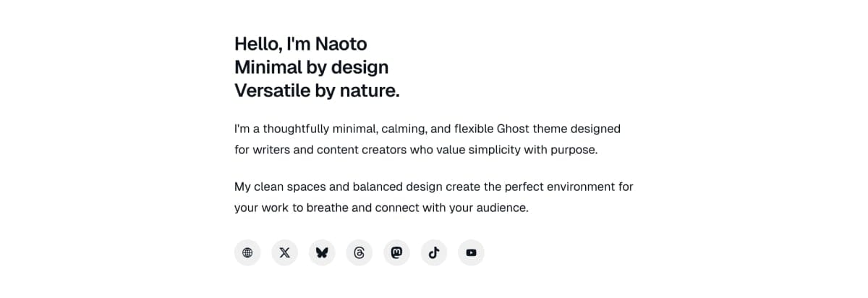Click the words "writers and content creators"
Viewport: 868px width, 298px height.
(x=323, y=150)
